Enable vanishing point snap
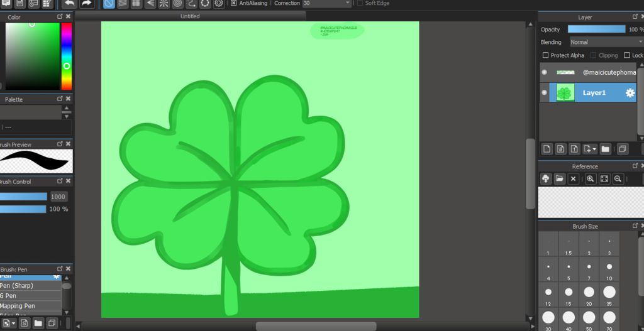644x331 pixels. 150,4
